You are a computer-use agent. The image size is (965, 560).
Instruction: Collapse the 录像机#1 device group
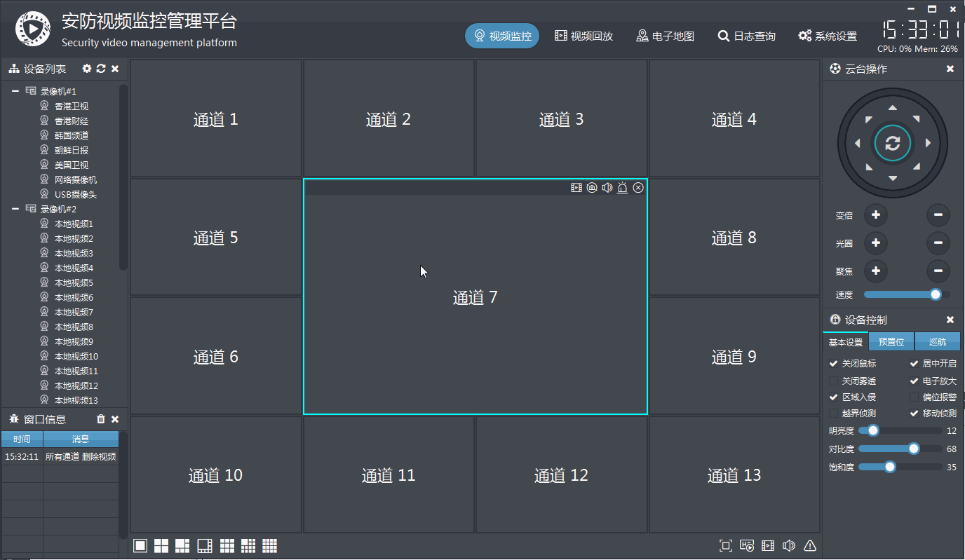15,90
